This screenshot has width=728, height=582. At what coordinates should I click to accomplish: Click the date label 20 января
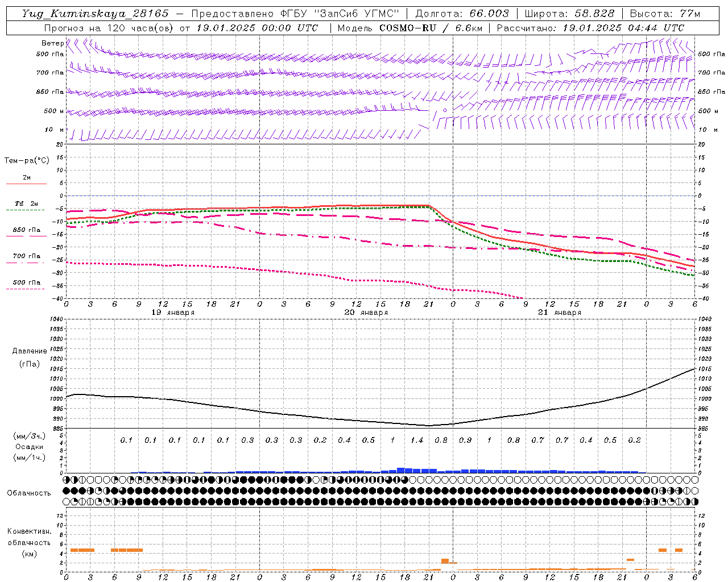[366, 313]
